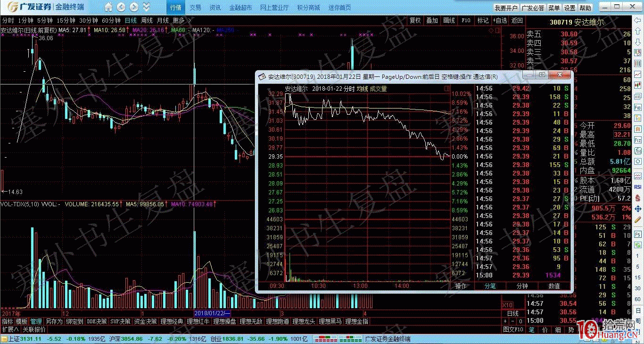Click the 标记 toolbar button

tap(483, 21)
